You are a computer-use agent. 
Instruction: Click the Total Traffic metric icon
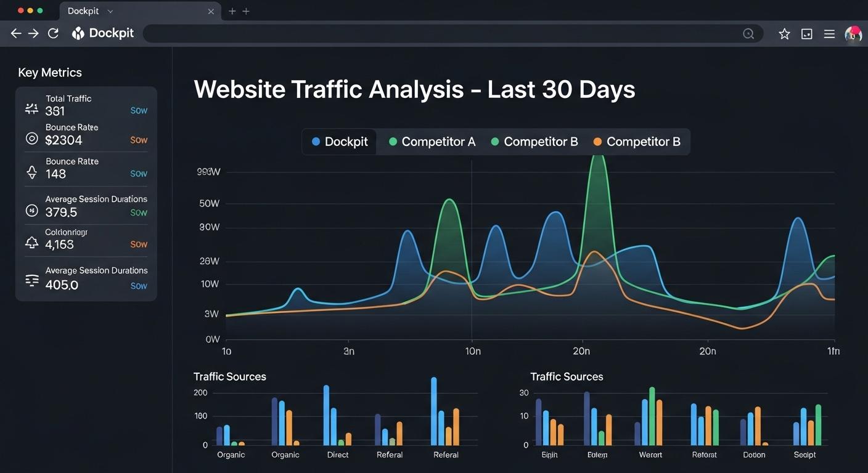pos(31,109)
